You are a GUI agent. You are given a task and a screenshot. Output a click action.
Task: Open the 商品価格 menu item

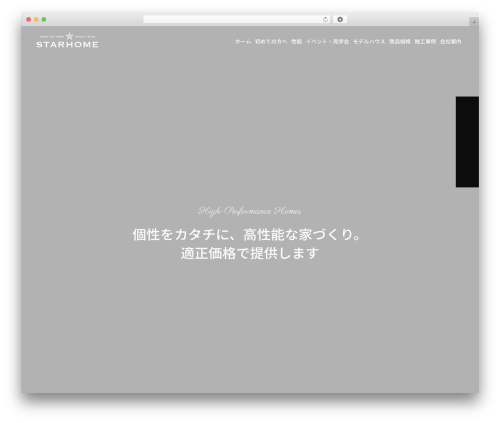tap(400, 42)
